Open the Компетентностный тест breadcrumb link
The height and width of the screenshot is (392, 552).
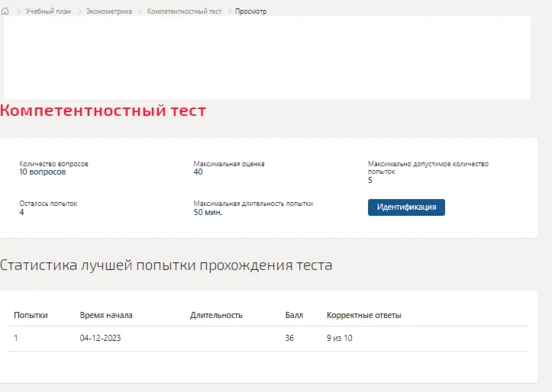[184, 11]
